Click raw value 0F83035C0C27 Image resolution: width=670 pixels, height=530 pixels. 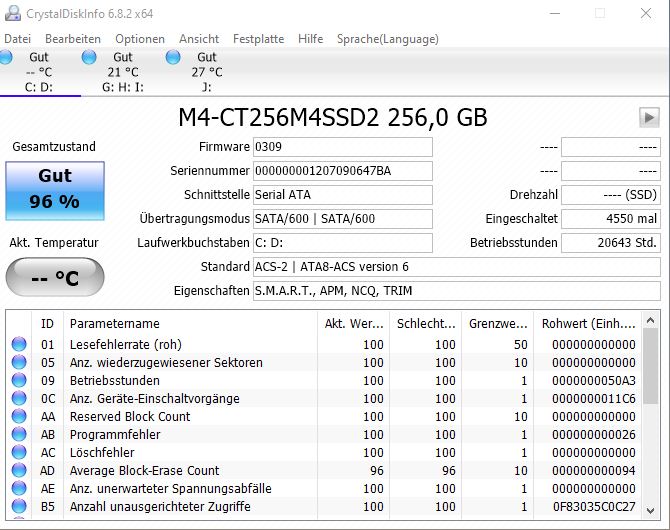(594, 506)
